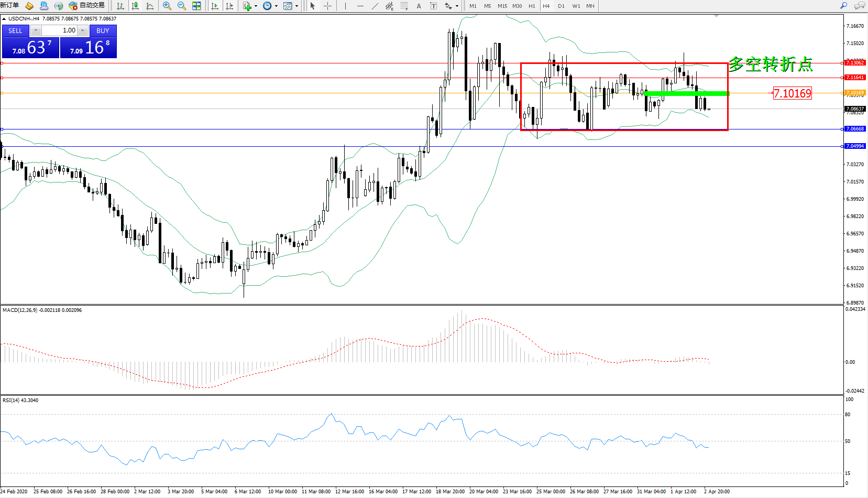Image resolution: width=868 pixels, height=498 pixels.
Task: Switch chart to candlestick display
Action: 135,6
